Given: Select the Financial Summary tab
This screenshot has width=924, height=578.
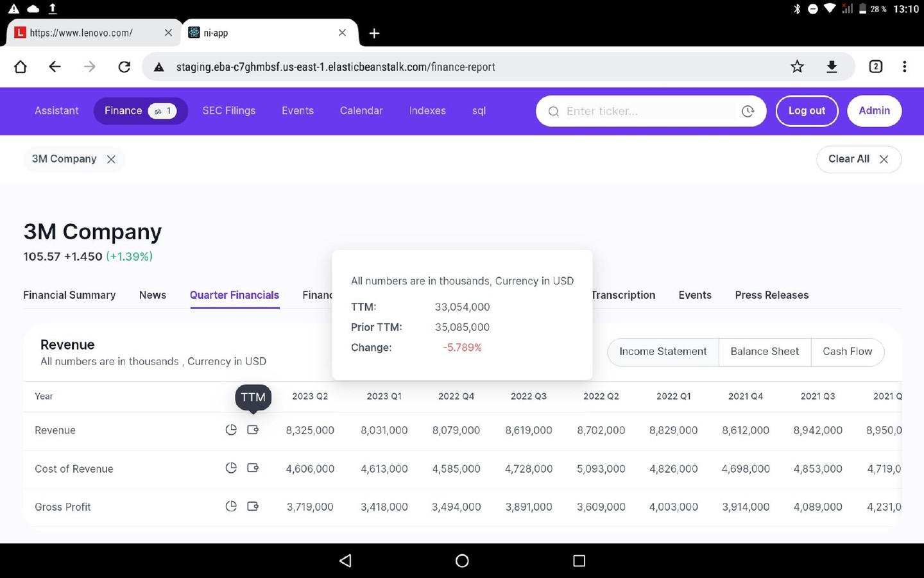Looking at the screenshot, I should tap(69, 295).
